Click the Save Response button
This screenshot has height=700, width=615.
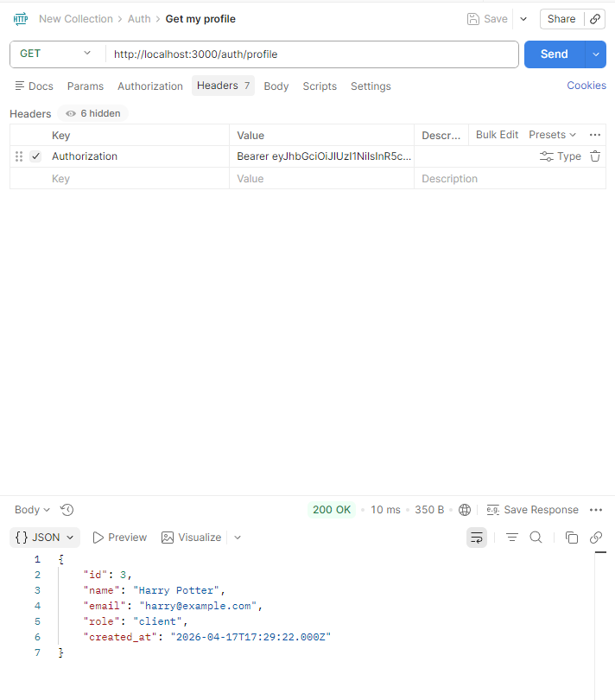click(532, 510)
